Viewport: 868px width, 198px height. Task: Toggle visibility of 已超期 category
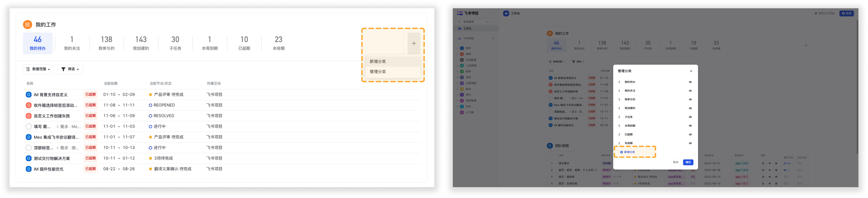[x=690, y=135]
